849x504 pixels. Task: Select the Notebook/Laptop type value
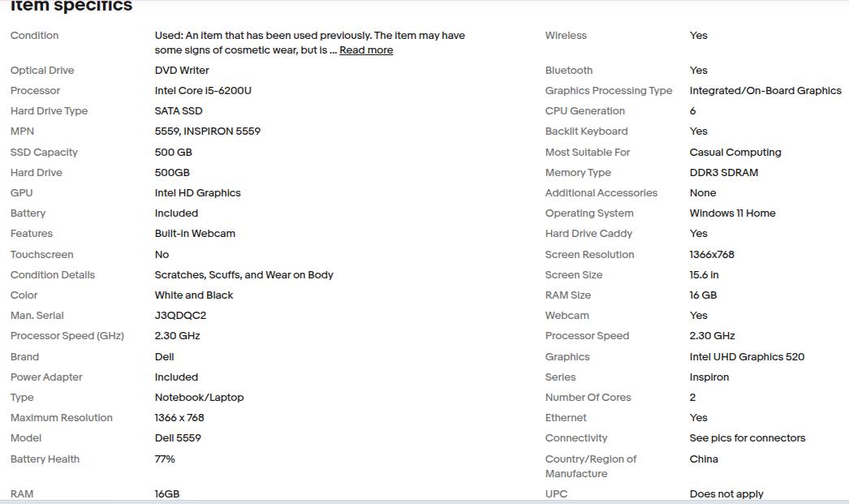pos(199,398)
